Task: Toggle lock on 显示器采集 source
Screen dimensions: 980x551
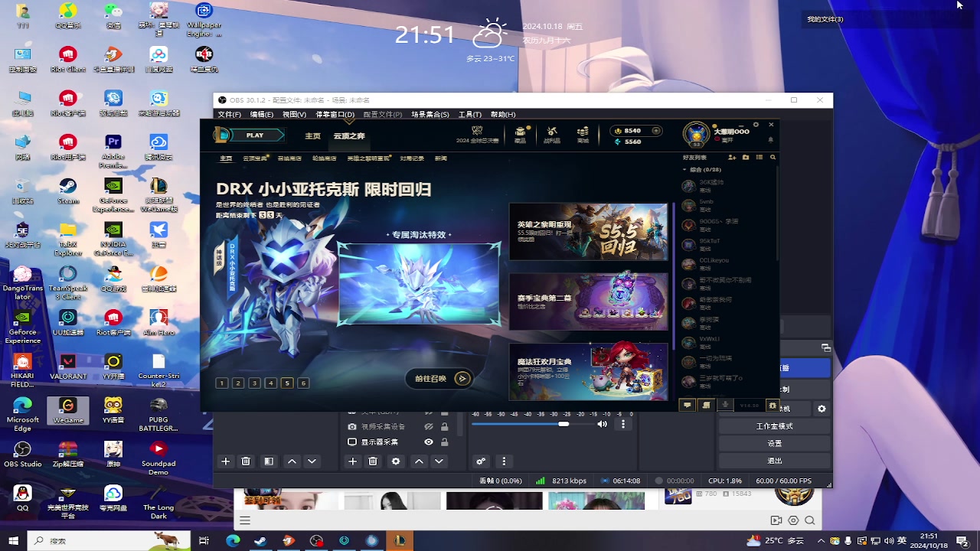Action: pos(444,442)
